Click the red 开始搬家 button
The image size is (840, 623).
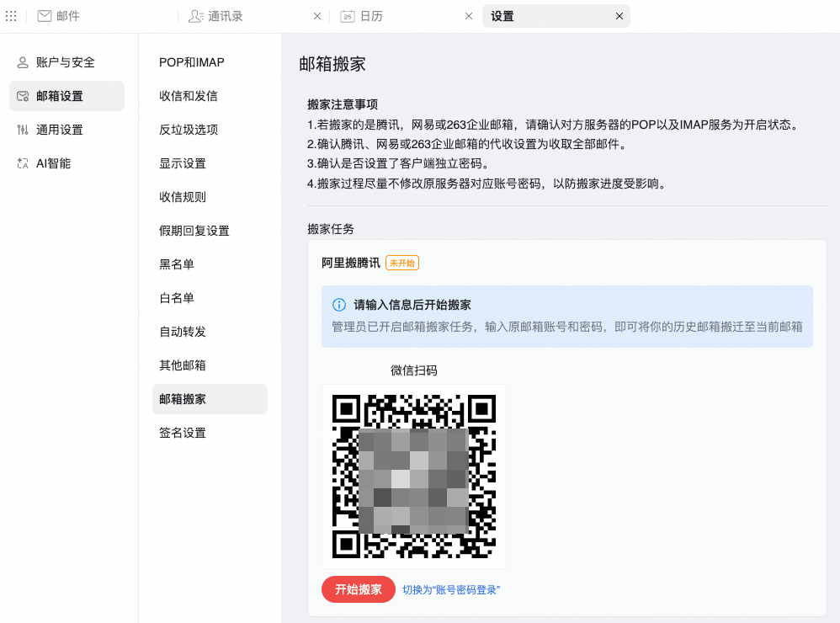[x=359, y=589]
